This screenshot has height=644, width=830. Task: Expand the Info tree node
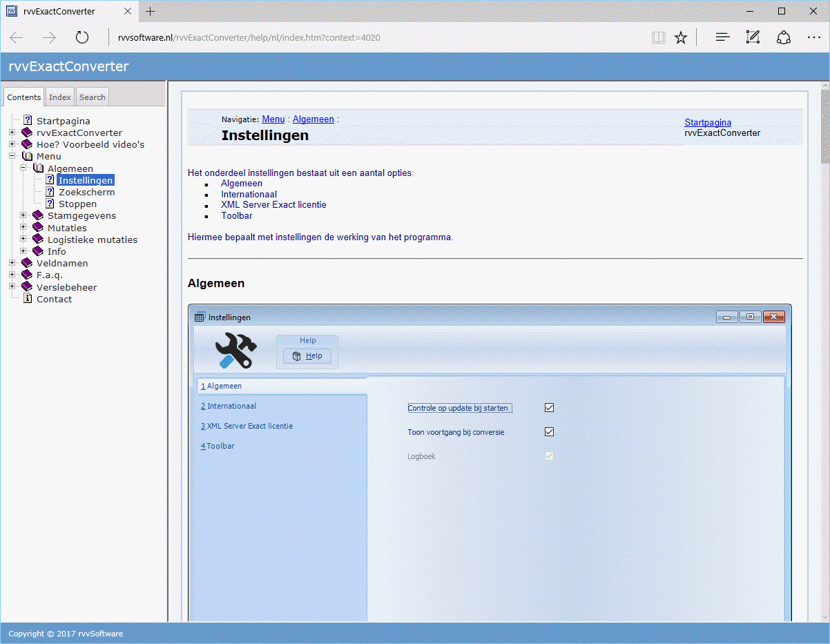tap(23, 251)
